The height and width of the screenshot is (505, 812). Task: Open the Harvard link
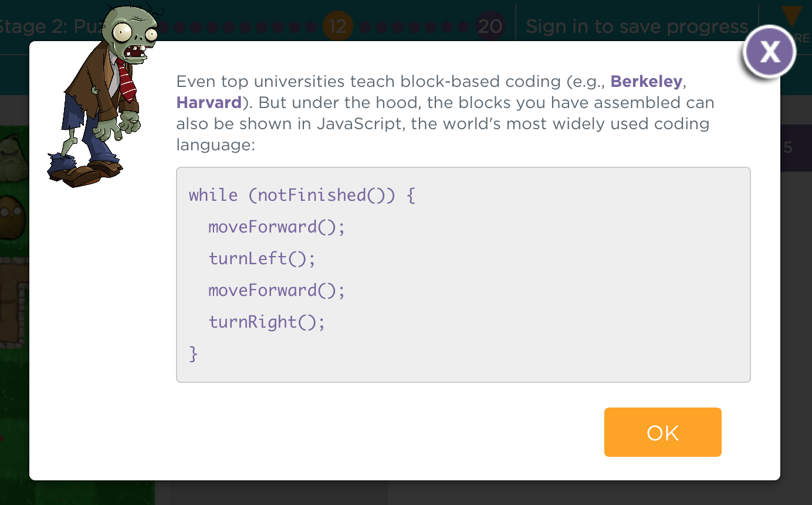(209, 103)
